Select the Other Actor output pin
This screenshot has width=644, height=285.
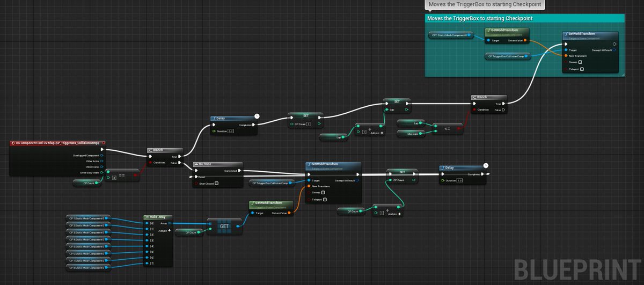pos(102,161)
